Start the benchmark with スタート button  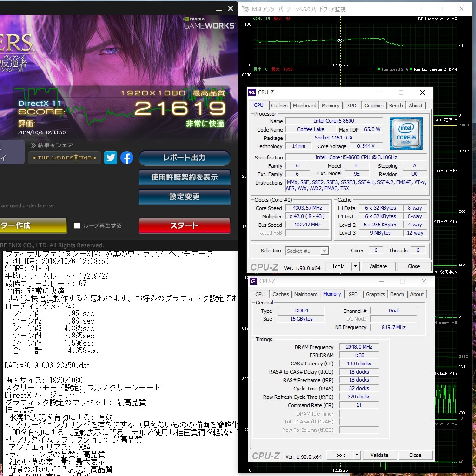(184, 225)
